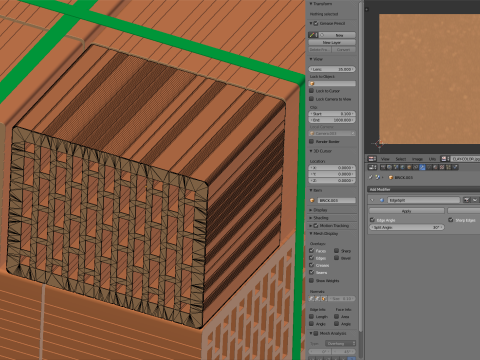Collapse the Grease Pencil panel
Viewport: 480px width, 360px height.
pos(311,23)
